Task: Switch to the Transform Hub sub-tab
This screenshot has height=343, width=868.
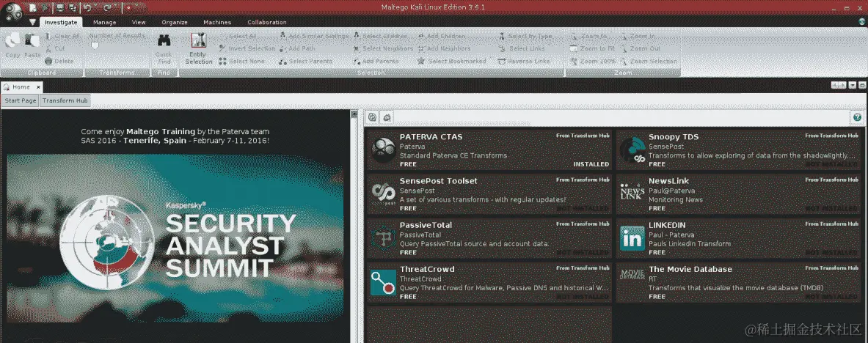Action: 65,100
